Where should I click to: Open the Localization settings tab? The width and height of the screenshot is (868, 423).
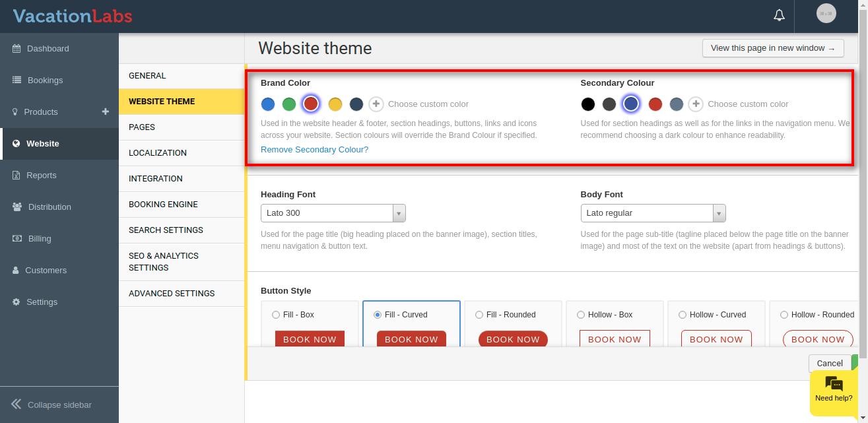tap(158, 153)
